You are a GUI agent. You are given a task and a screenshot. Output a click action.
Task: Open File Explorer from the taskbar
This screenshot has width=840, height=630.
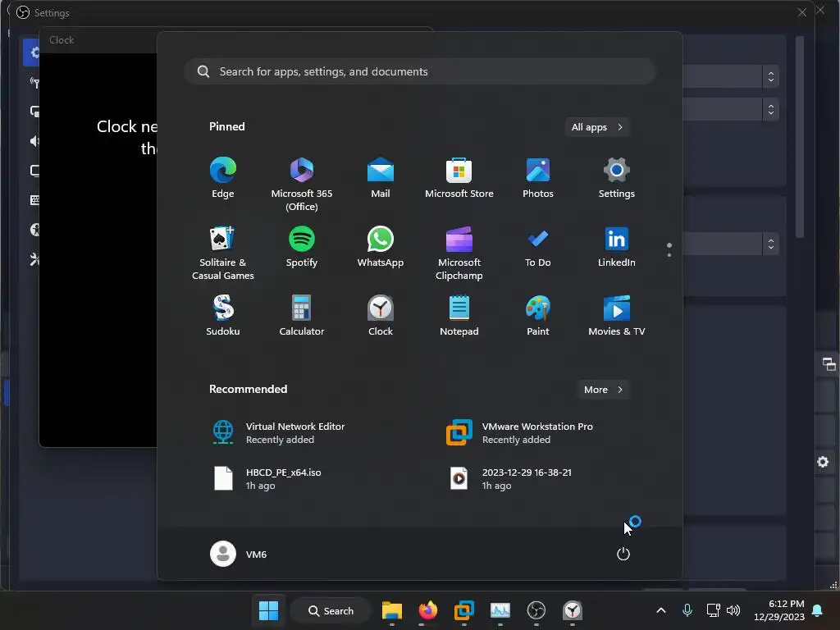click(391, 610)
